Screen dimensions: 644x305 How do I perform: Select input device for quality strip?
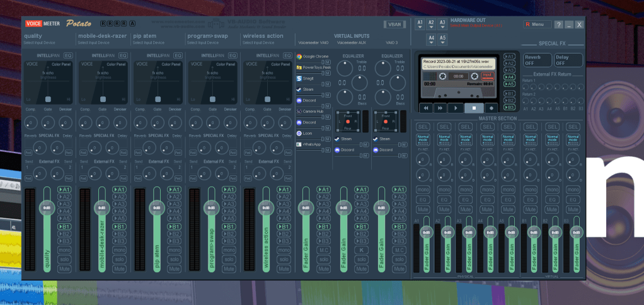pos(40,43)
